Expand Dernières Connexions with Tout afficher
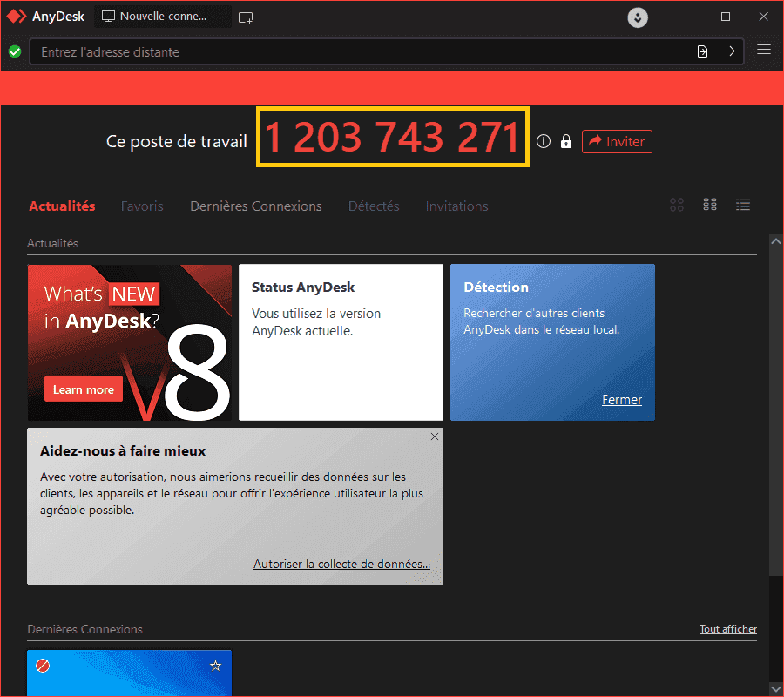Screen dimensions: 784x697 (x=728, y=628)
